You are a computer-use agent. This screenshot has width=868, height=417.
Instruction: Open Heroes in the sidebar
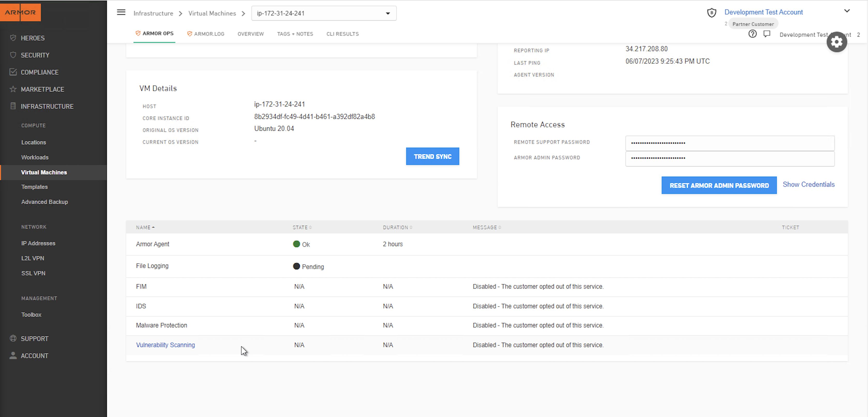click(x=32, y=38)
